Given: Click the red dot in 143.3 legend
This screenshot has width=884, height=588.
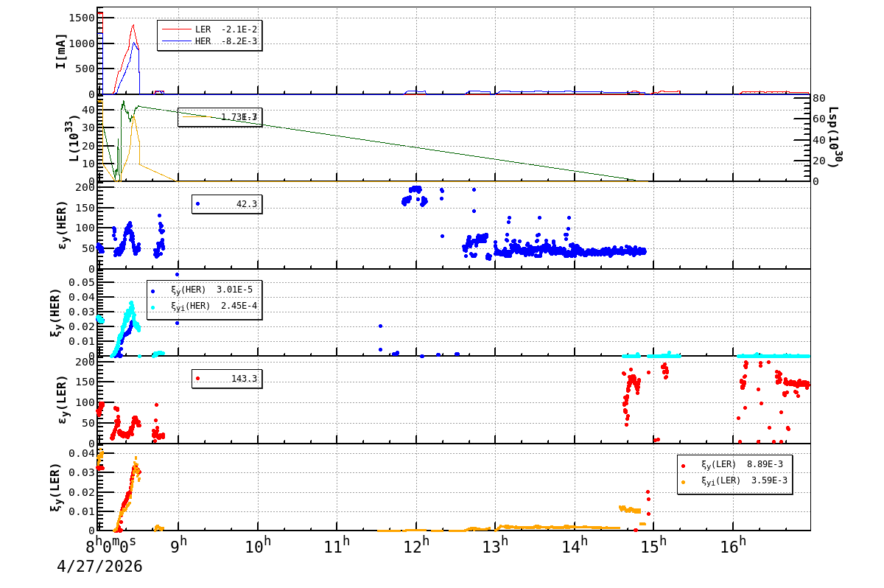Looking at the screenshot, I should 197,378.
